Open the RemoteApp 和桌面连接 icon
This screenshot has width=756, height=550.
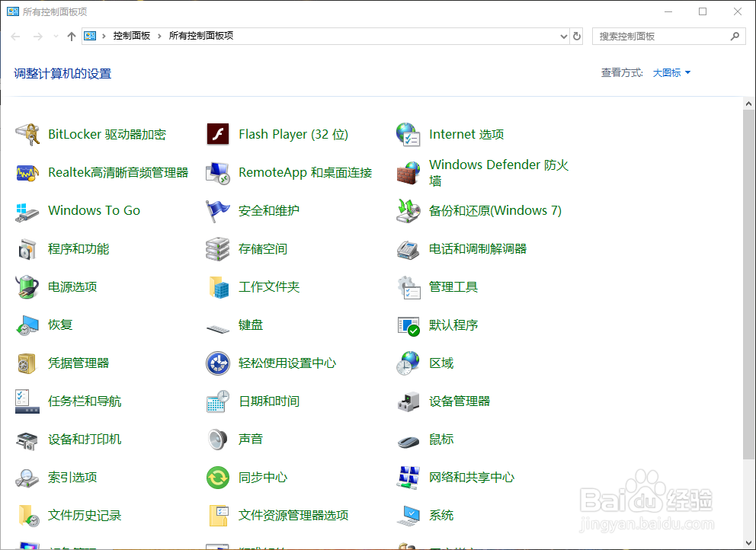218,173
